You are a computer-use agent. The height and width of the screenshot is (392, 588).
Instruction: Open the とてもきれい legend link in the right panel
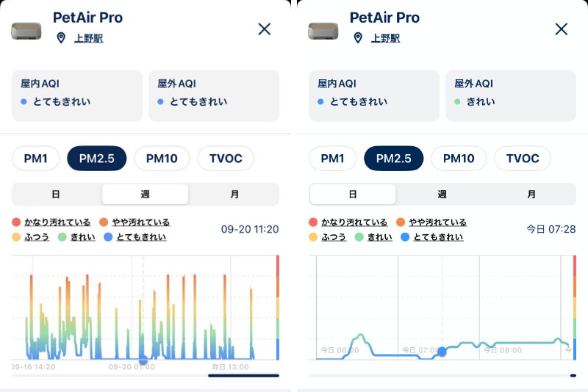coord(438,237)
